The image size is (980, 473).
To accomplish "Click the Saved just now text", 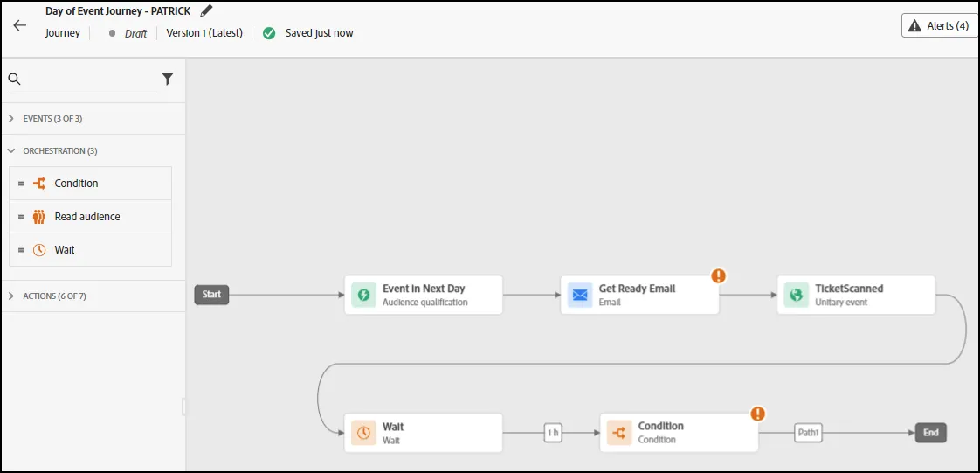I will 320,33.
